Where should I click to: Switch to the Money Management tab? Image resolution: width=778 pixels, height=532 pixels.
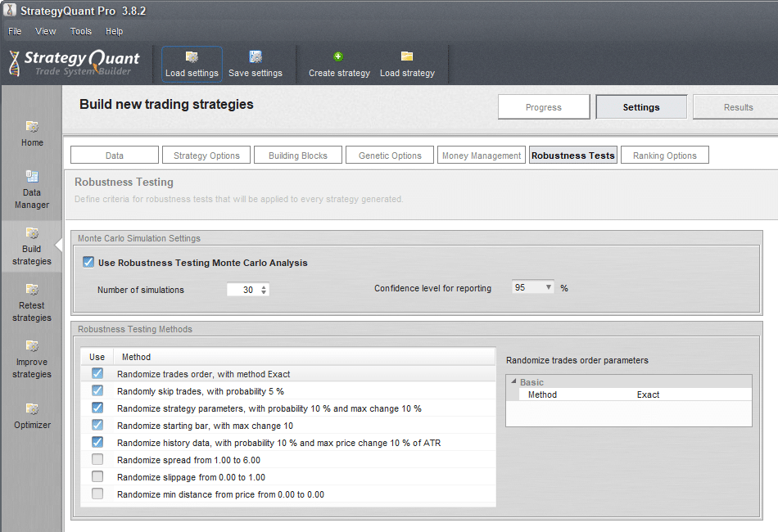coord(482,156)
